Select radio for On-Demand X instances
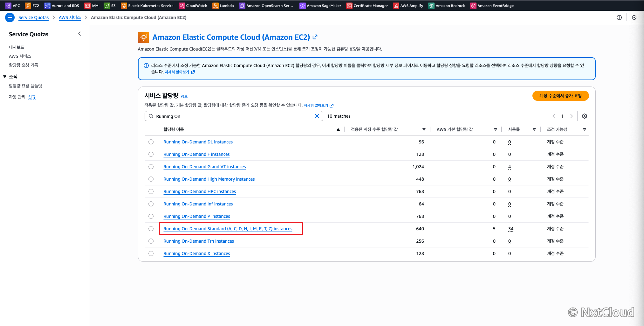This screenshot has height=326, width=644. [x=151, y=253]
